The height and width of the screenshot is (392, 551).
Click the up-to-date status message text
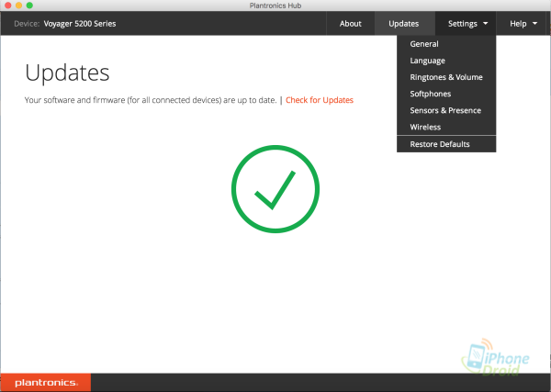tap(151, 100)
